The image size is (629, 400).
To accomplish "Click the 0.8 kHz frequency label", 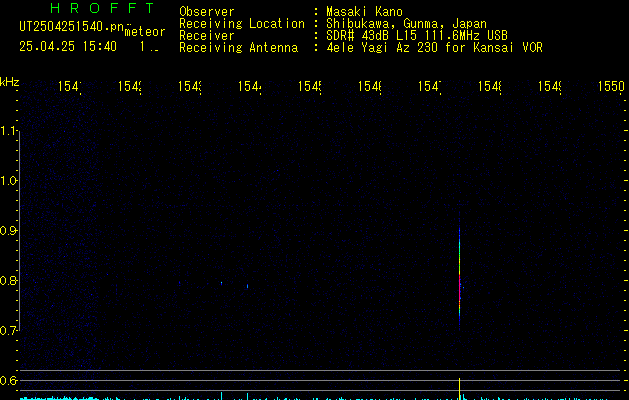I will (x=9, y=280).
